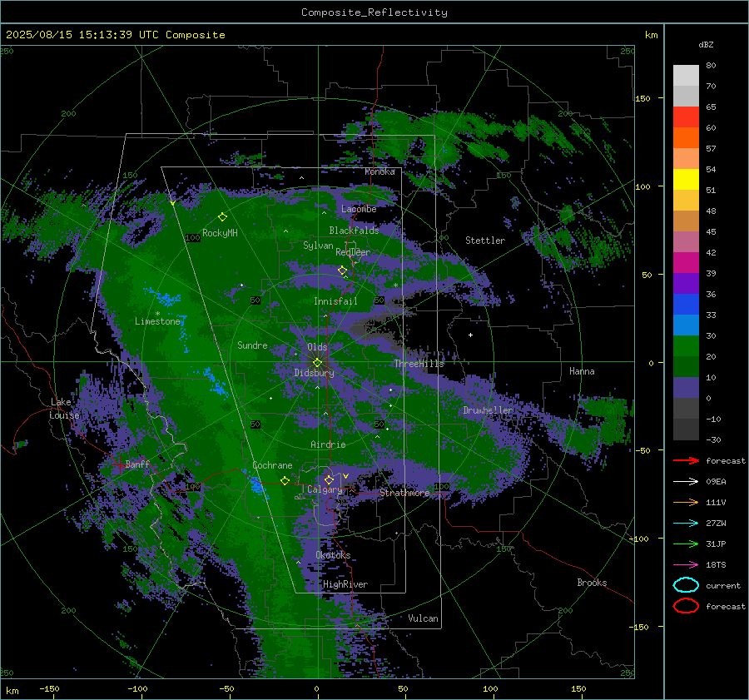Click the Blackfalds label

(x=354, y=231)
